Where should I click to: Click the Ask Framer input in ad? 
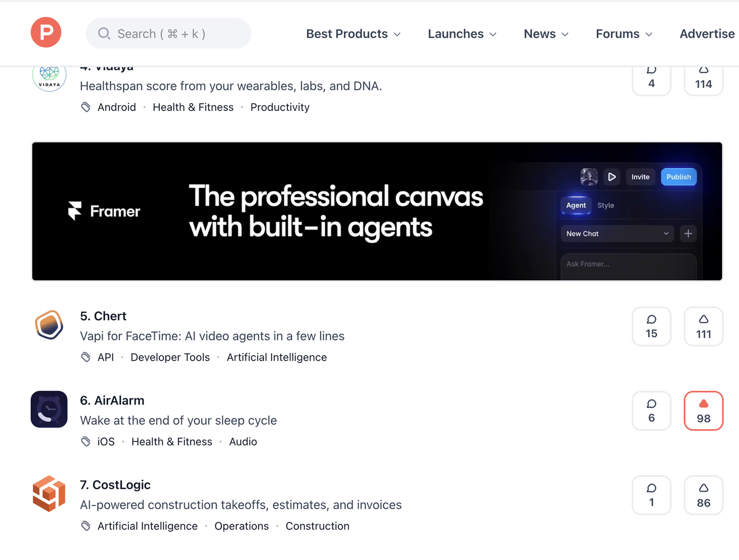pyautogui.click(x=628, y=266)
